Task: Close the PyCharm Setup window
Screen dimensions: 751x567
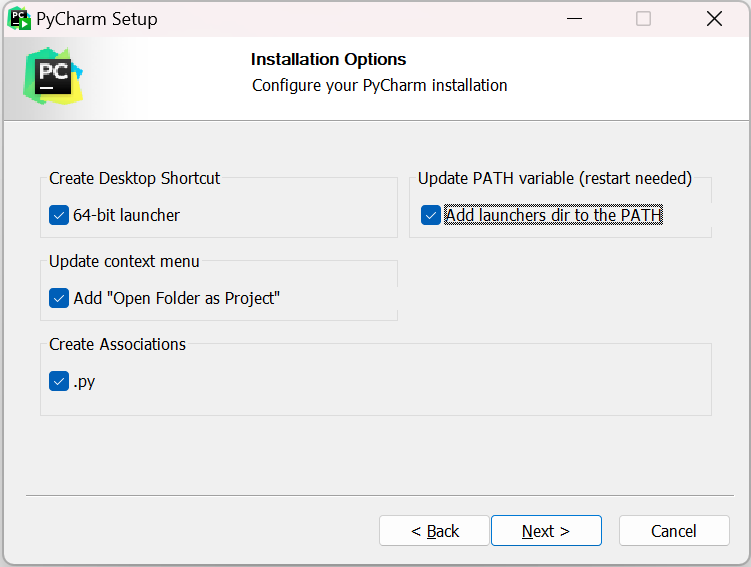Action: (714, 19)
